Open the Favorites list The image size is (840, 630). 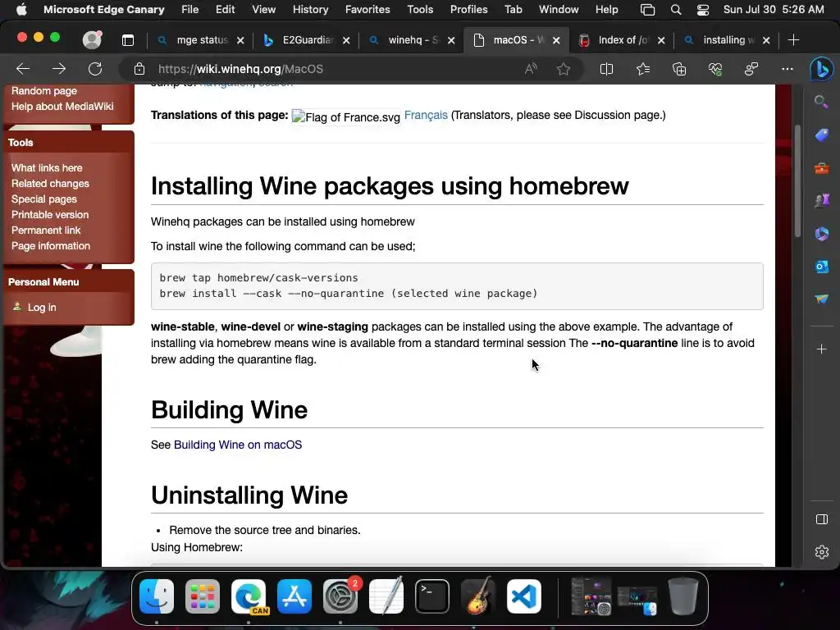point(643,69)
